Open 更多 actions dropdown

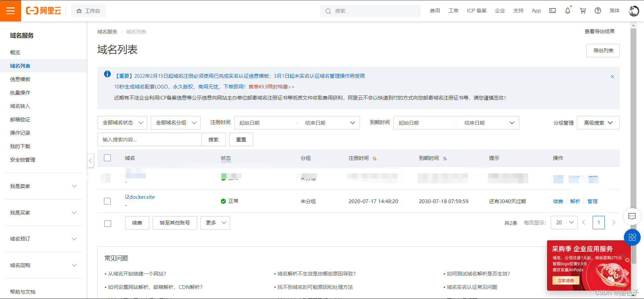tap(215, 223)
